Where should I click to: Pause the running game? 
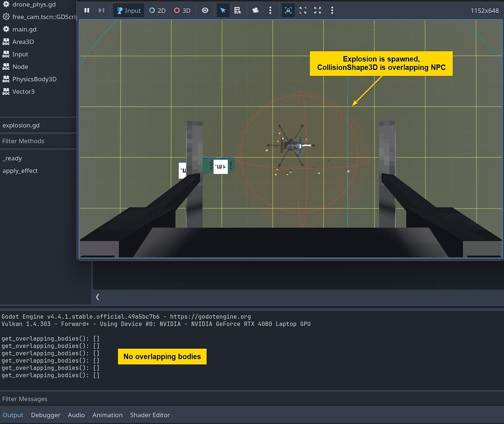87,10
